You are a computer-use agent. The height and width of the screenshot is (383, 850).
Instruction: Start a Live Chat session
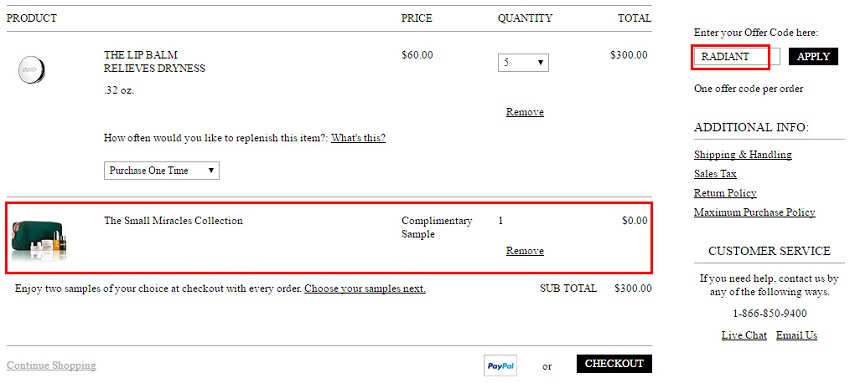744,335
